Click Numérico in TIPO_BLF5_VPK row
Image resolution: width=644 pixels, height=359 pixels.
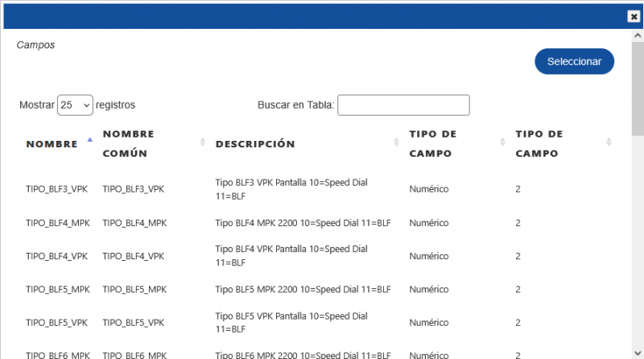point(429,323)
